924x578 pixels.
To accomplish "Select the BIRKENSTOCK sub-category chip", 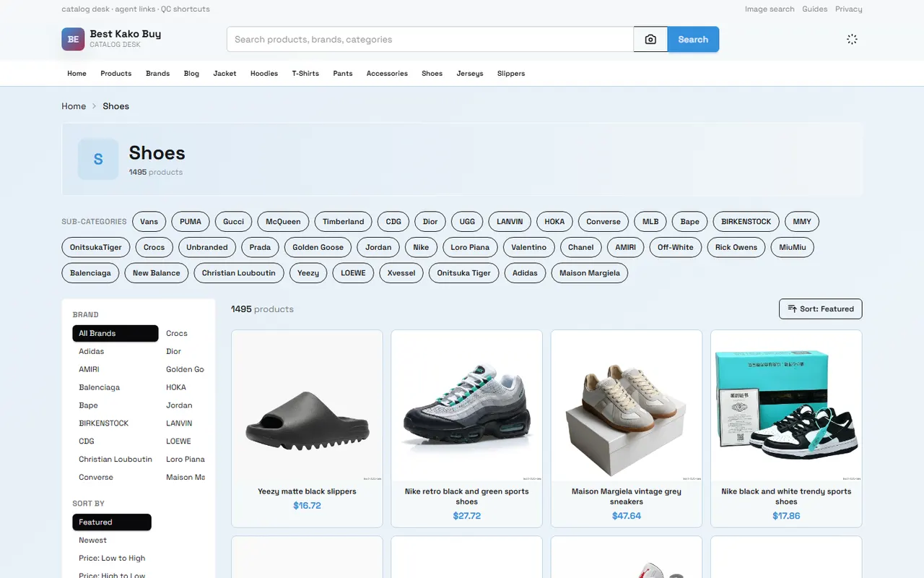I will coord(746,222).
